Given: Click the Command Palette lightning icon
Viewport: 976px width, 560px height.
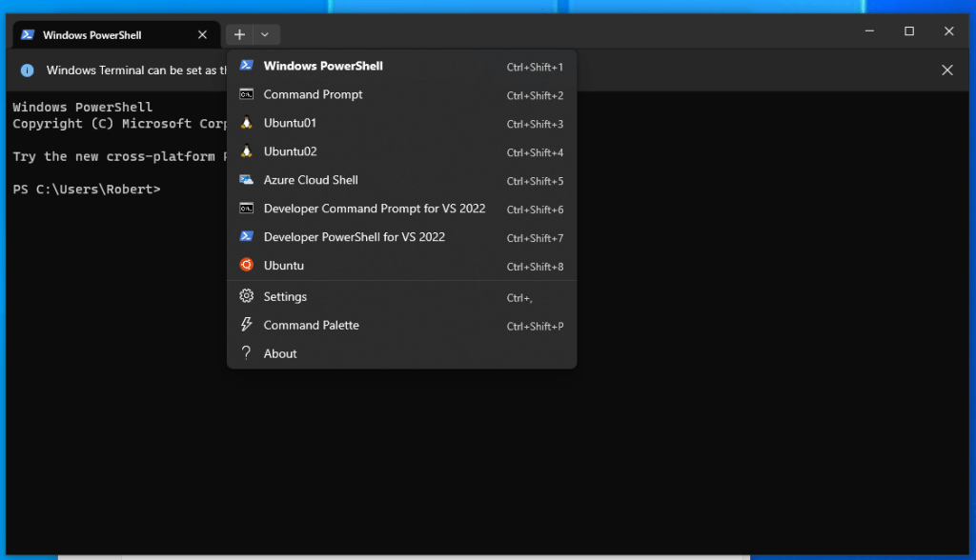Looking at the screenshot, I should click(246, 325).
